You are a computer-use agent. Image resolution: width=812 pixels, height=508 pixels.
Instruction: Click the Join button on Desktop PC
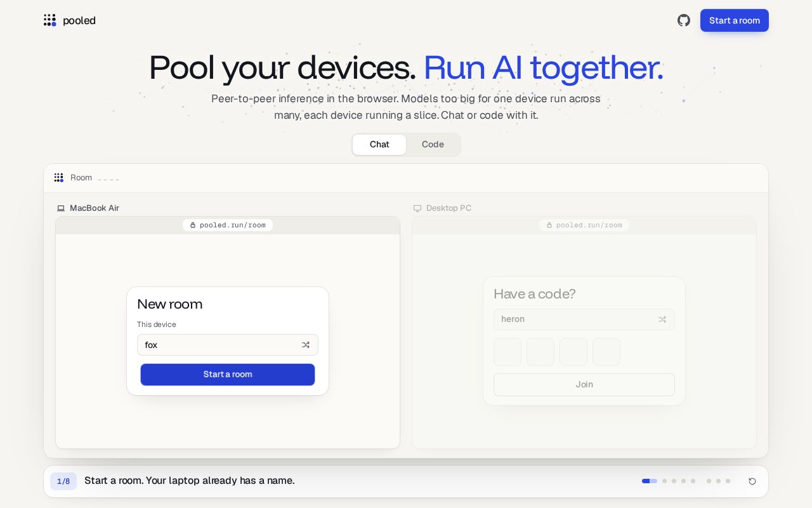coord(584,385)
